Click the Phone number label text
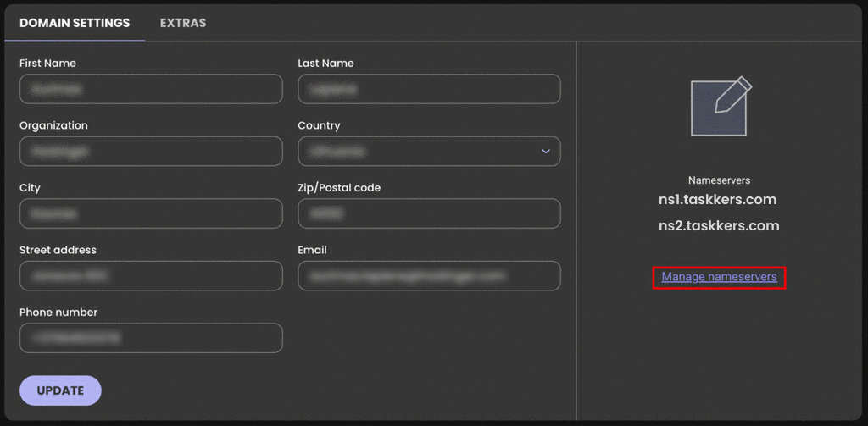Viewport: 868px width, 426px height. [x=58, y=313]
